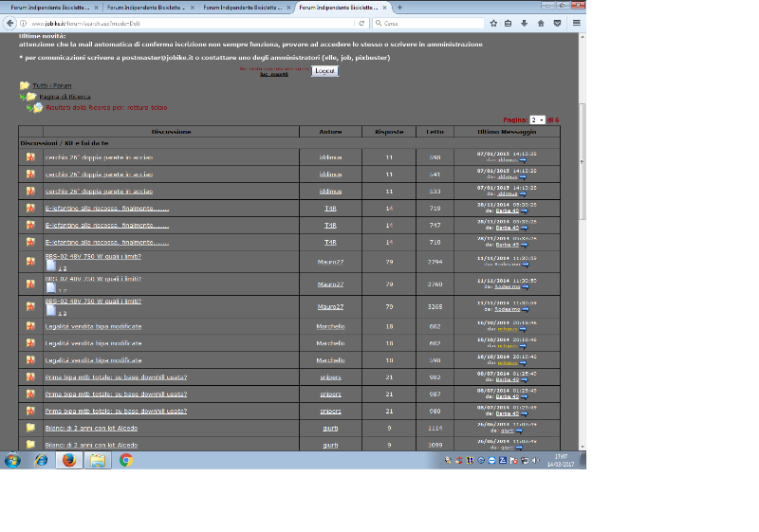Jump to last message arrow in row with 1114 reads

tap(519, 431)
